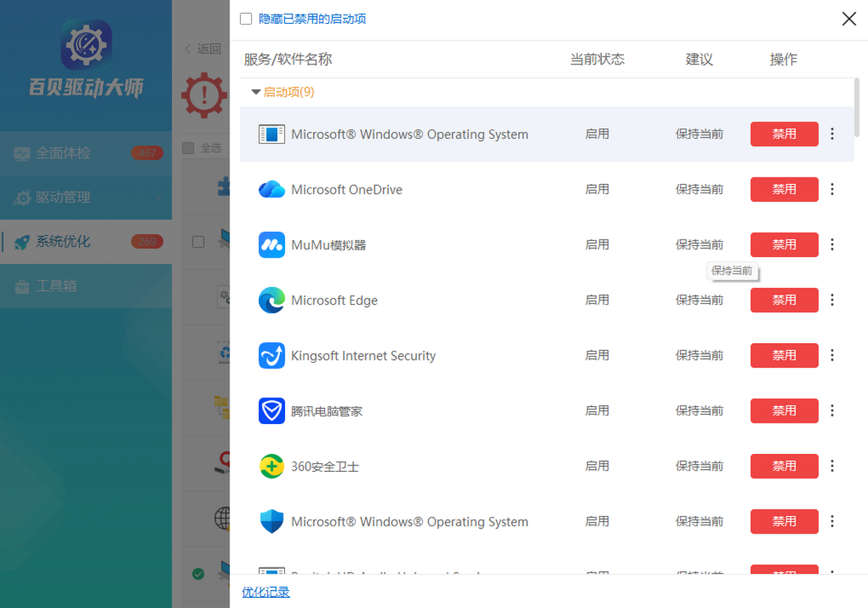Enable 隐藏已禁用的启动项 checkbox
Image resolution: width=868 pixels, height=608 pixels.
pos(245,20)
